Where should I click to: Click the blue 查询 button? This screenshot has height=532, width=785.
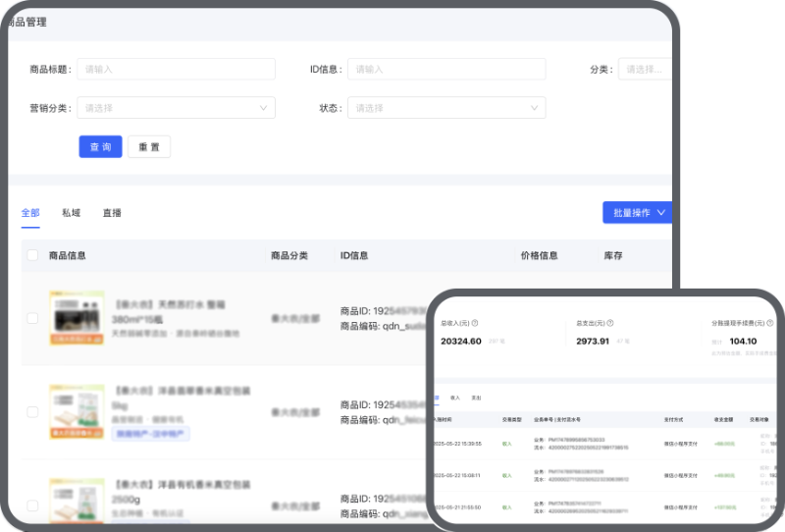[101, 147]
